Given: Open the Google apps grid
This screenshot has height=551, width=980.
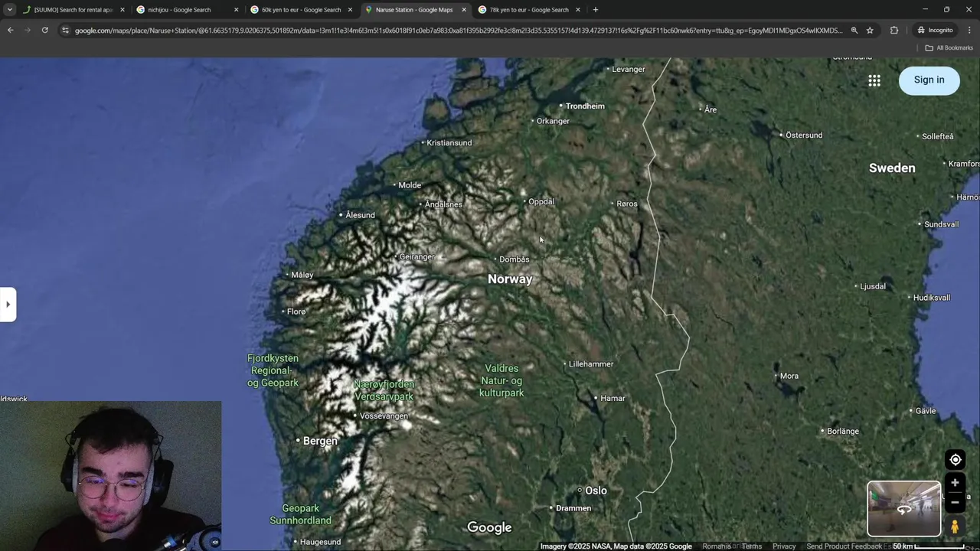Looking at the screenshot, I should click(874, 80).
